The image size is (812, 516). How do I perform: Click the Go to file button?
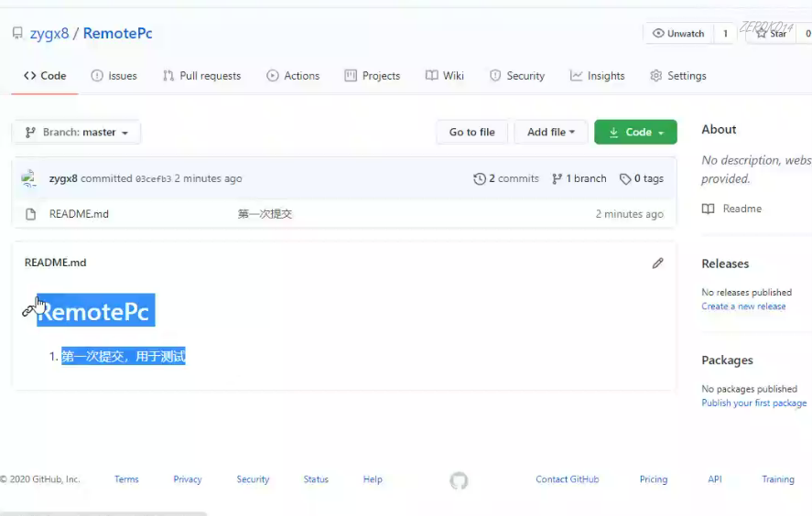click(471, 132)
